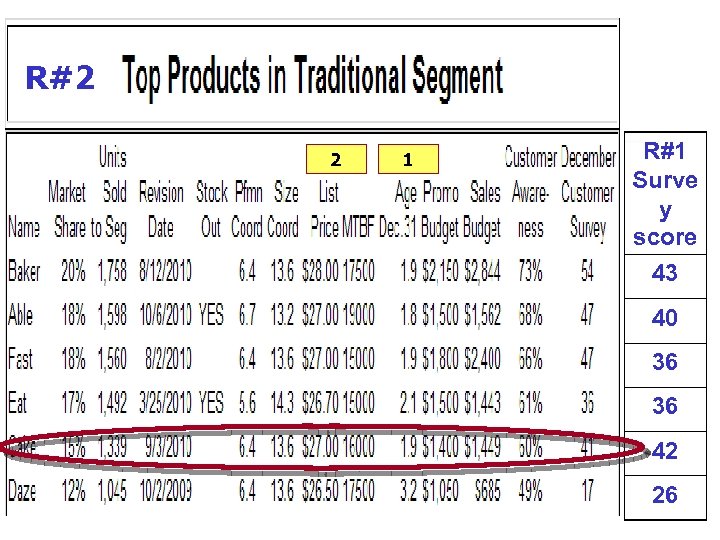Click the R#1 Survey score header
This screenshot has width=720, height=540.
[x=665, y=193]
